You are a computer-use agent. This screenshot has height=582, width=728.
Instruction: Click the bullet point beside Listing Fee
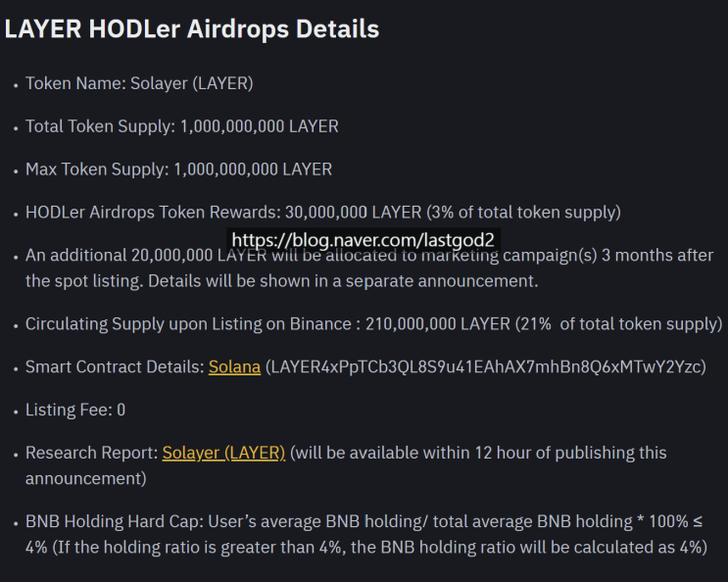point(15,412)
